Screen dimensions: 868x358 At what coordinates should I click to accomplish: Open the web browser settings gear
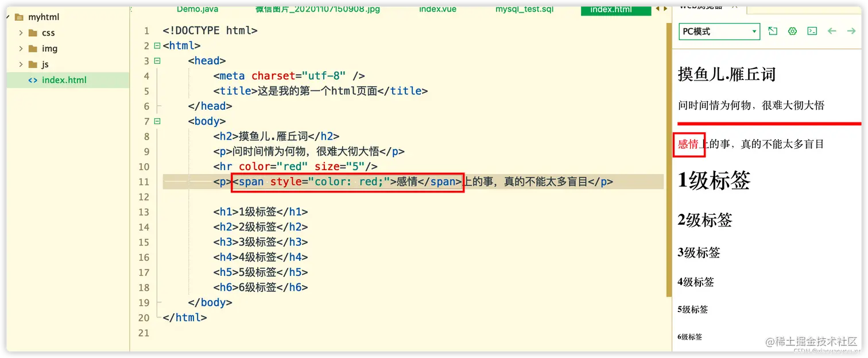point(792,31)
